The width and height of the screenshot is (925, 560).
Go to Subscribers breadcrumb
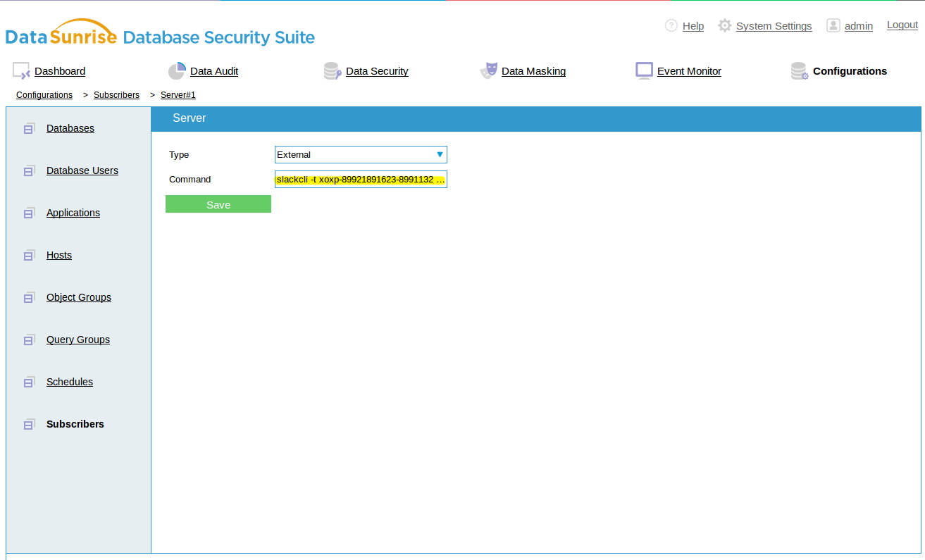[116, 94]
